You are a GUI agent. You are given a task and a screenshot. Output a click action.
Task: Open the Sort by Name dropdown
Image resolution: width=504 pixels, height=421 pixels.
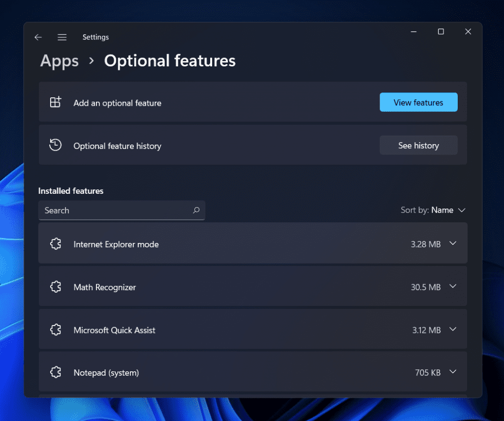click(x=433, y=210)
